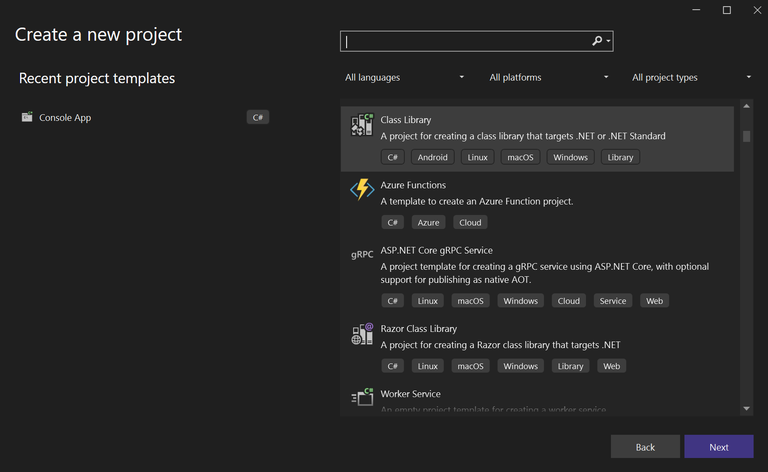
Task: Click the Web tag on Razor Class Library
Action: (x=611, y=366)
